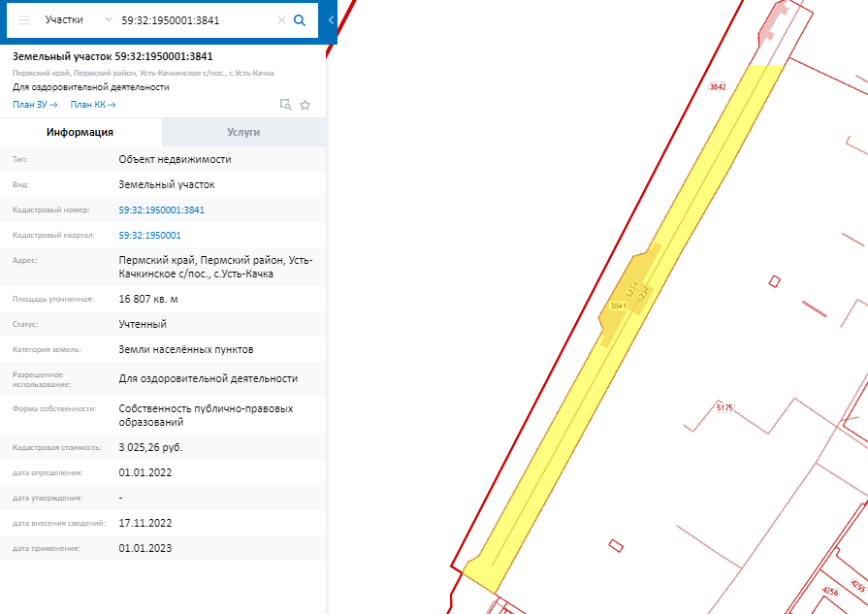Image resolution: width=868 pixels, height=614 pixels.
Task: Open the Информация tab
Action: (80, 132)
